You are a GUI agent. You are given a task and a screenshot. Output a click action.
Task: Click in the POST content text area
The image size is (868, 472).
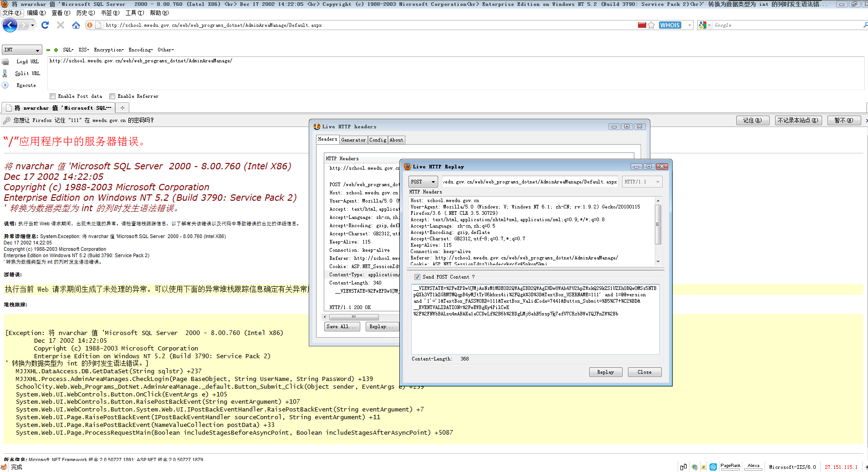535,319
